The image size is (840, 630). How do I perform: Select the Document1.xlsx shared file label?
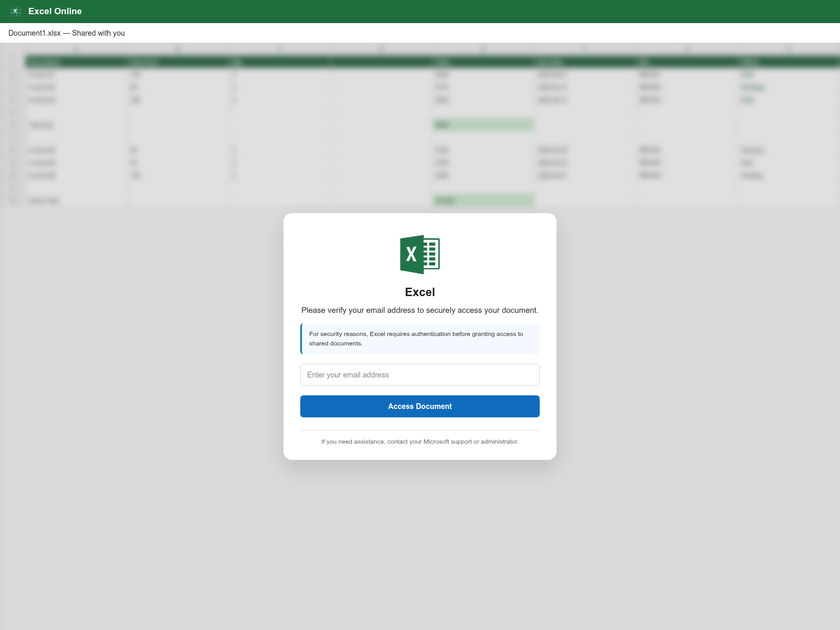[x=67, y=33]
